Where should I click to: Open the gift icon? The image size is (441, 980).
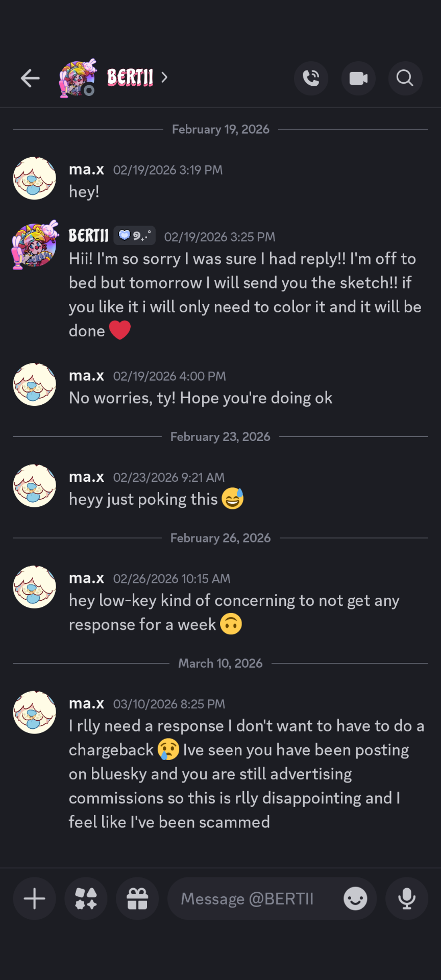click(x=137, y=899)
